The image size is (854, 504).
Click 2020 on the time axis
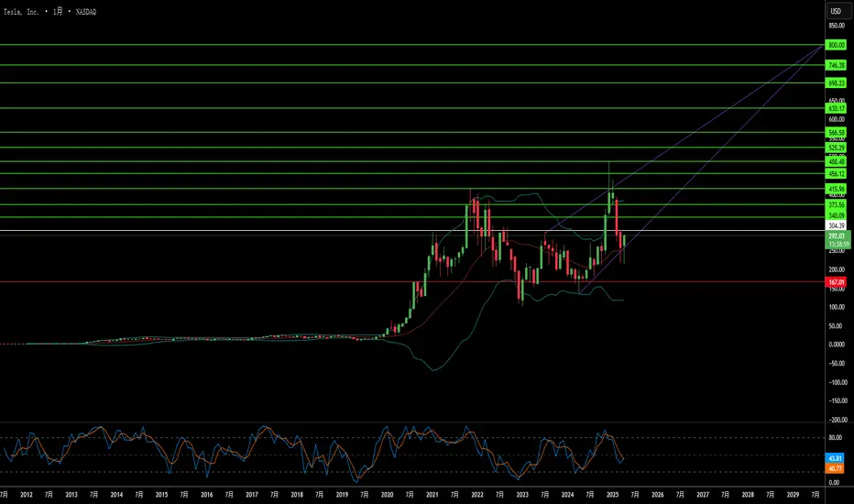point(387,495)
